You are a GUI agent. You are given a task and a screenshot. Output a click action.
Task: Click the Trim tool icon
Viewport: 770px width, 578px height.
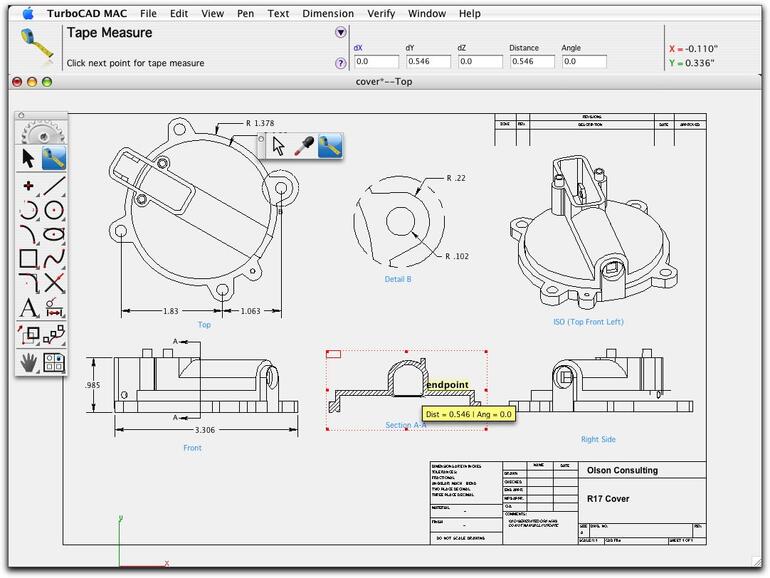click(55, 284)
